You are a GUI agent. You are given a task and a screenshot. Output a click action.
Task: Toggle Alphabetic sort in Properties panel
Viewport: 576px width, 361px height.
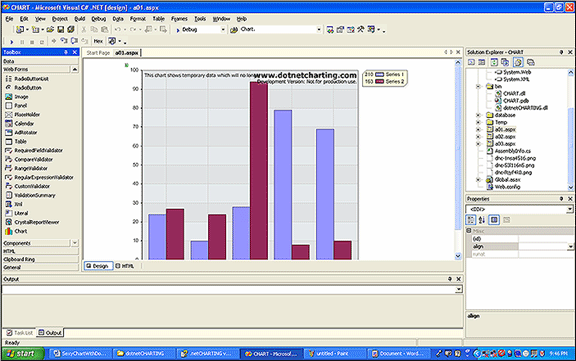point(482,220)
